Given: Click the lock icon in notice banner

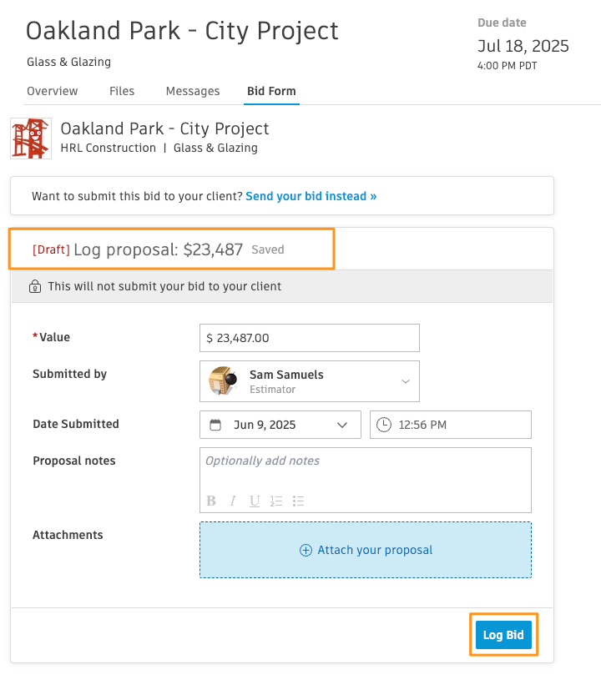Looking at the screenshot, I should [35, 286].
